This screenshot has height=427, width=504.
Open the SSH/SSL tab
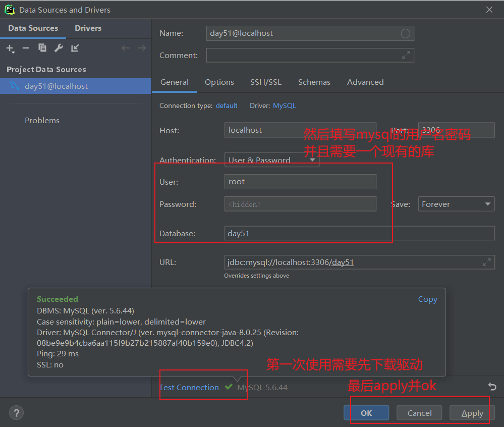pos(266,82)
